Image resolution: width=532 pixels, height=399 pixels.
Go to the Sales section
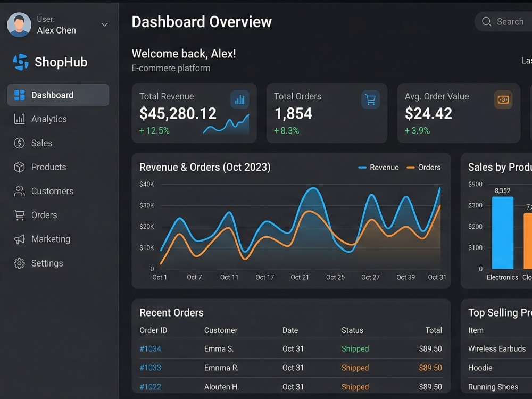coord(41,143)
